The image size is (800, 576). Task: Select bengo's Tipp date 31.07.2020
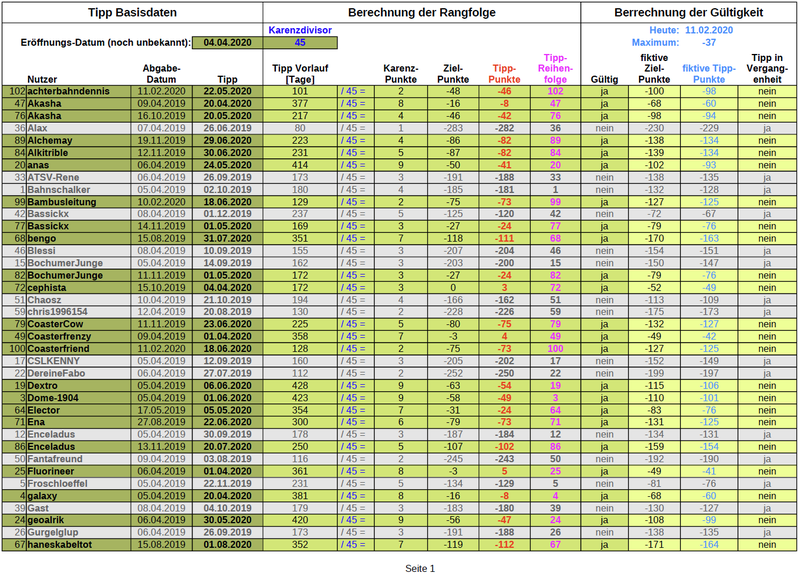[228, 238]
